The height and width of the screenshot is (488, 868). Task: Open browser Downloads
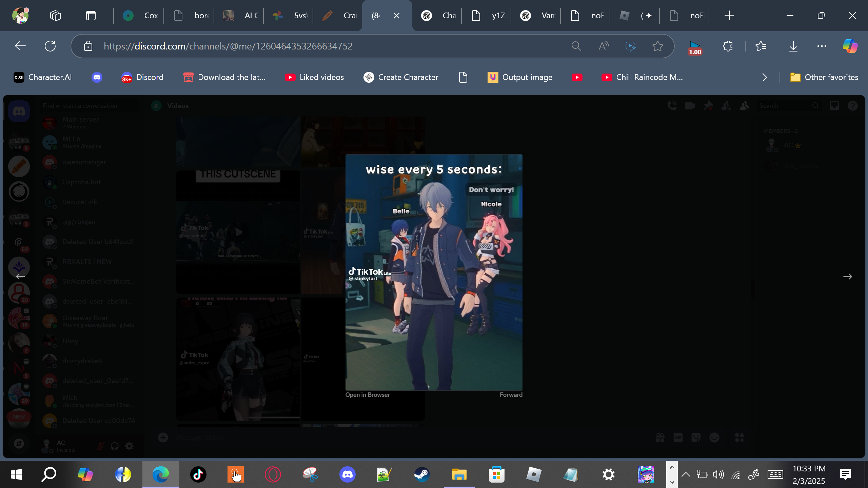[793, 46]
